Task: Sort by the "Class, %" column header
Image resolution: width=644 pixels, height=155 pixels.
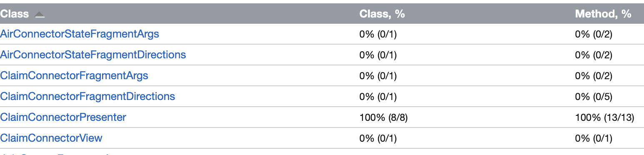Action: [382, 14]
